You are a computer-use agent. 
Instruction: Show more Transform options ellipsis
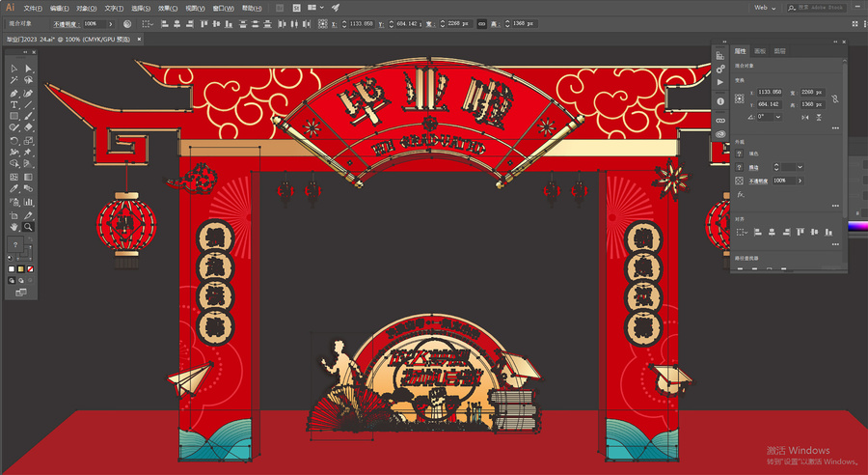(835, 128)
